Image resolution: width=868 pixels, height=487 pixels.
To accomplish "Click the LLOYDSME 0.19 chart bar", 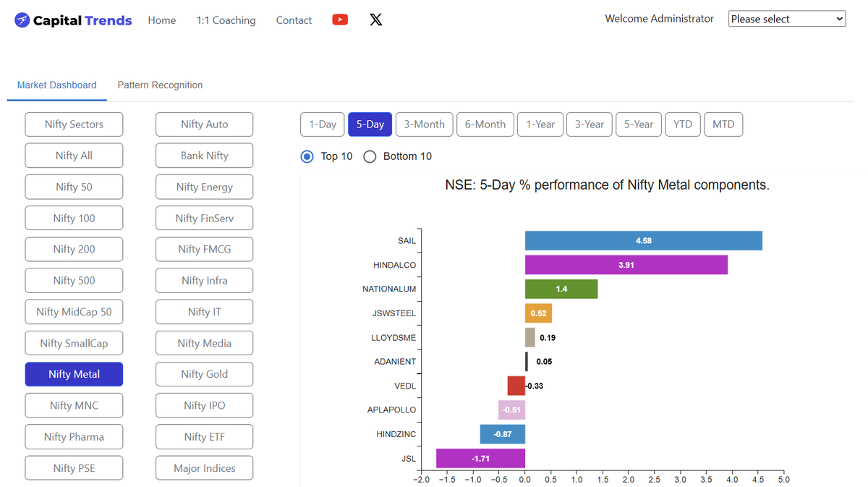I will pos(530,337).
